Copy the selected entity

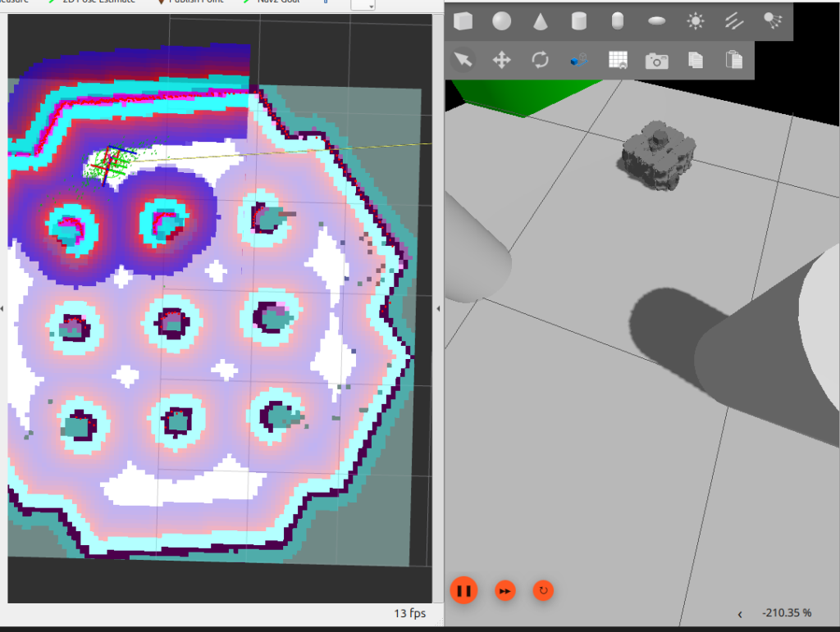[x=695, y=60]
